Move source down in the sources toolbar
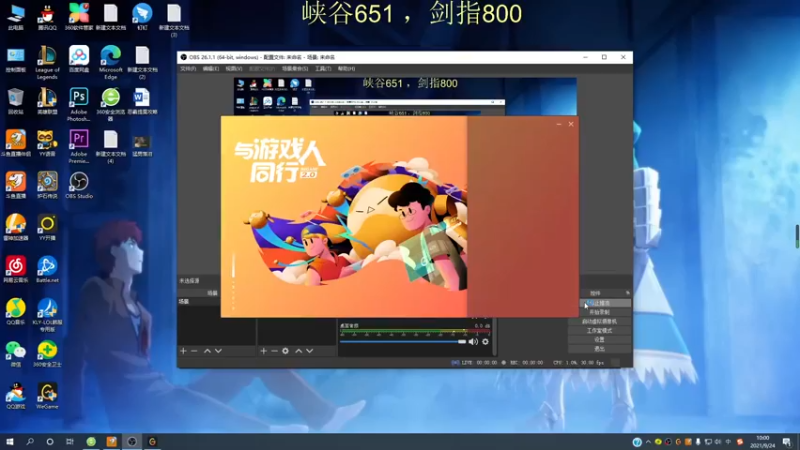 point(310,351)
